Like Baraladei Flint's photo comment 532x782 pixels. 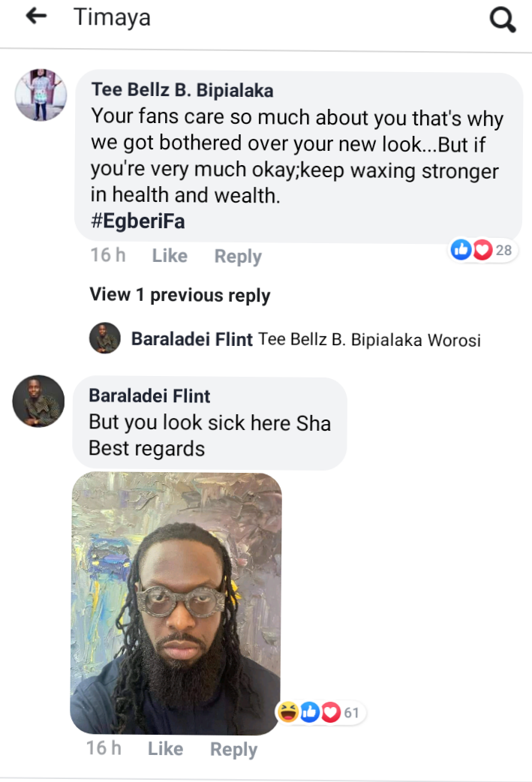pyautogui.click(x=166, y=748)
